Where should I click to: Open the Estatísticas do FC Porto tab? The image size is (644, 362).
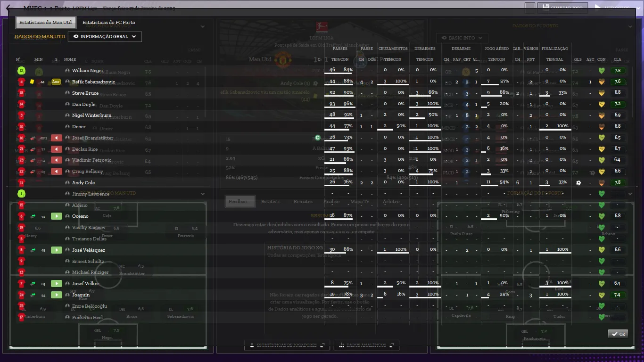pos(108,23)
